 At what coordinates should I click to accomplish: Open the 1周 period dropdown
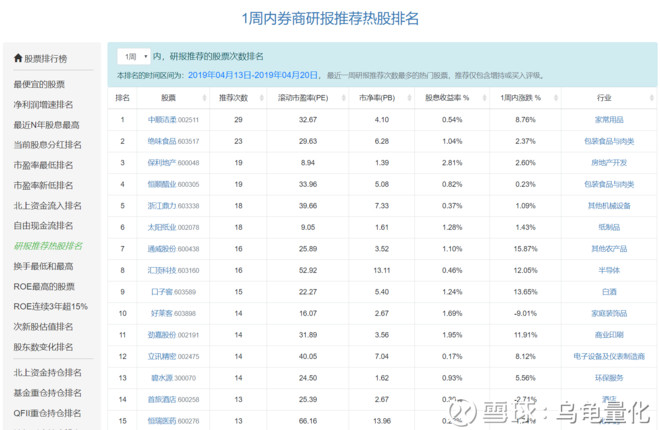pyautogui.click(x=134, y=56)
